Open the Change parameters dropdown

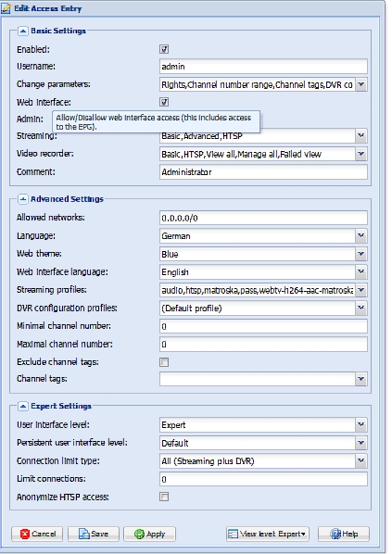point(360,85)
